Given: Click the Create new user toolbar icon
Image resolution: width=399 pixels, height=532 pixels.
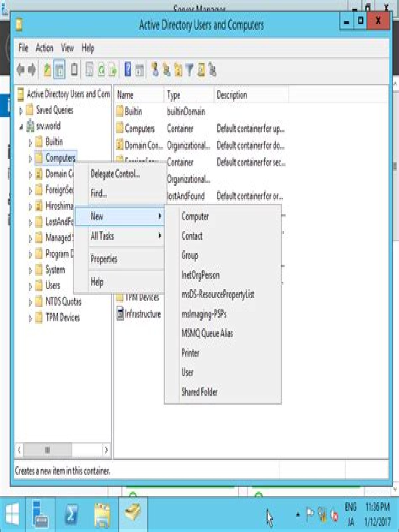Looking at the screenshot, I should point(155,70).
